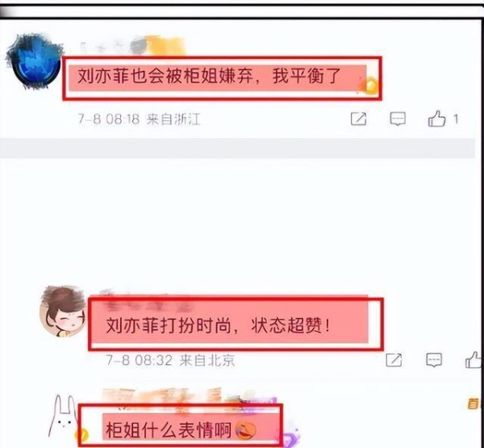484x448 pixels.
Task: Tap the repost icon on the Zhejiang comment
Action: 358,119
